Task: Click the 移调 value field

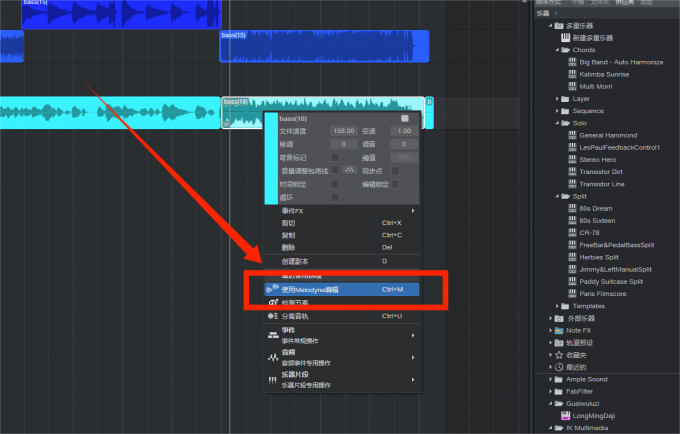Action: tap(343, 144)
